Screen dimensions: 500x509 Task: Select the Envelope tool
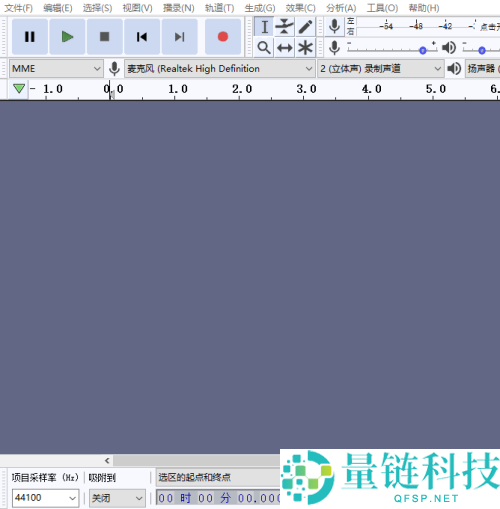point(284,27)
